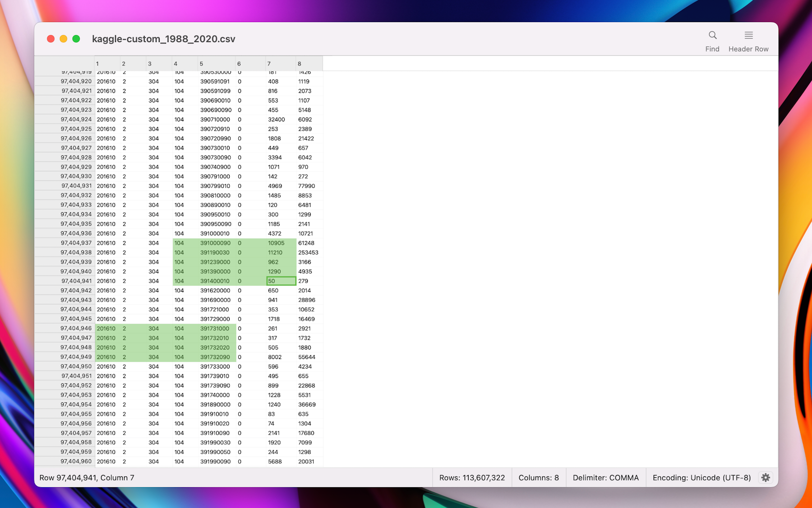Viewport: 812px width, 508px height.
Task: Click cell with value 391731000
Action: [x=215, y=328]
